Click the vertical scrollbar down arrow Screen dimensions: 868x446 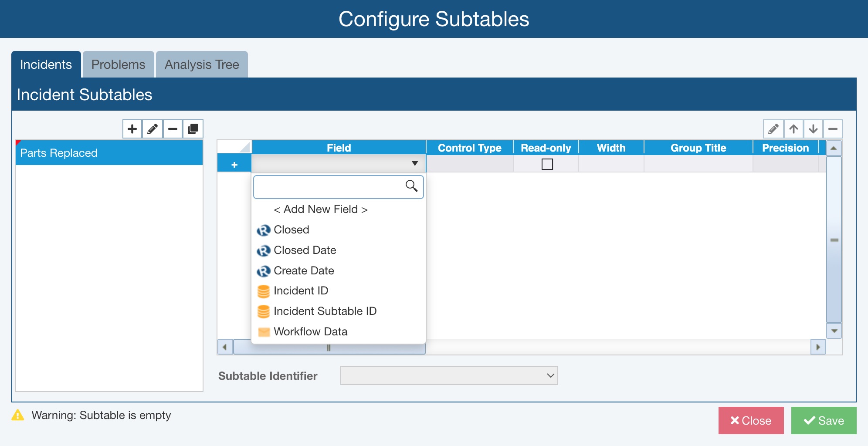pos(834,331)
